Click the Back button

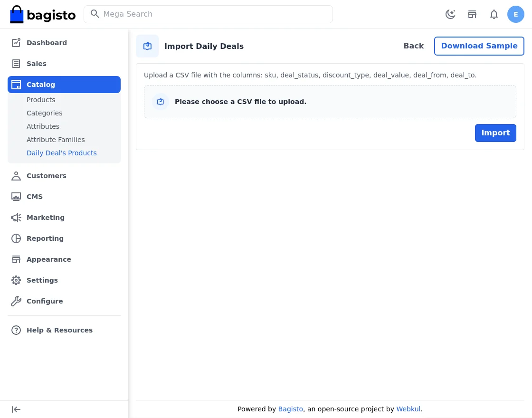coord(413,46)
